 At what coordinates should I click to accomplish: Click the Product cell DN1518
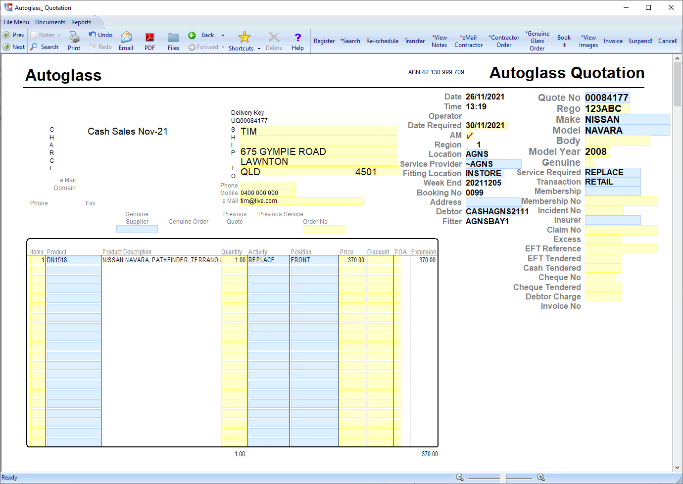[74, 260]
